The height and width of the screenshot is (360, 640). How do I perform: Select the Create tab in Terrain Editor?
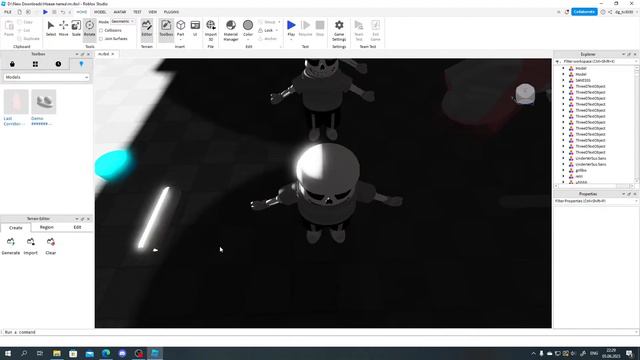16,228
